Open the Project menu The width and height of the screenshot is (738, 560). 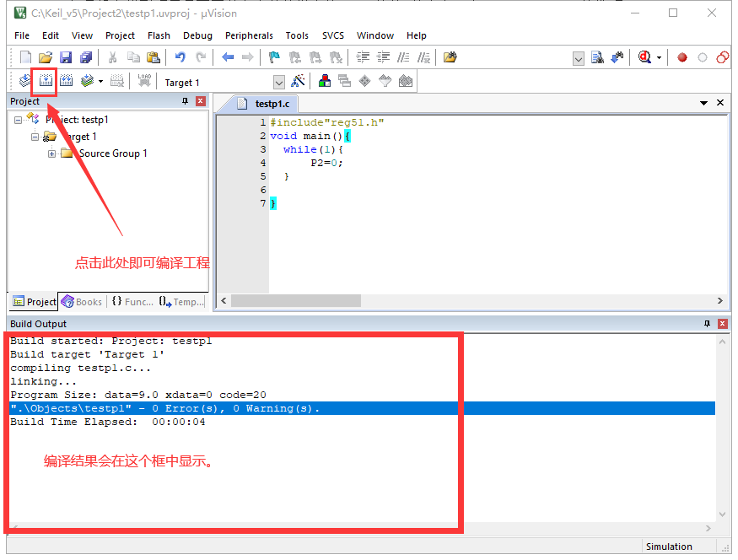click(120, 35)
